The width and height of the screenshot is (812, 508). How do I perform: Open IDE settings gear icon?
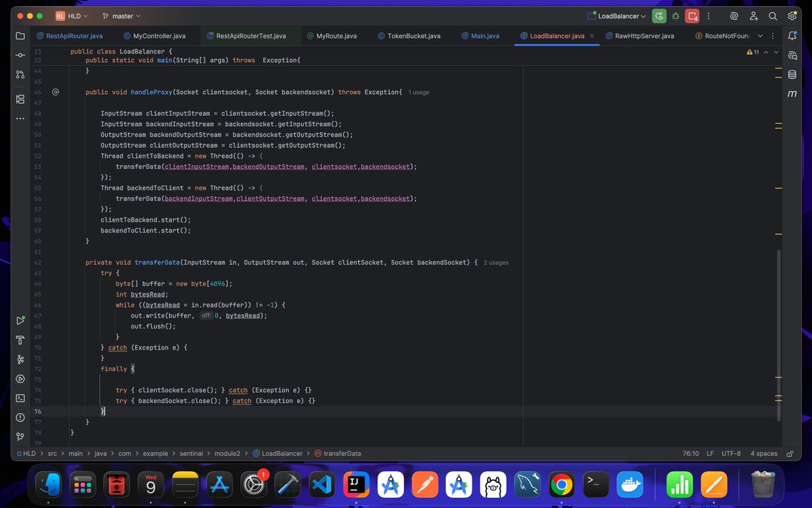tap(792, 16)
